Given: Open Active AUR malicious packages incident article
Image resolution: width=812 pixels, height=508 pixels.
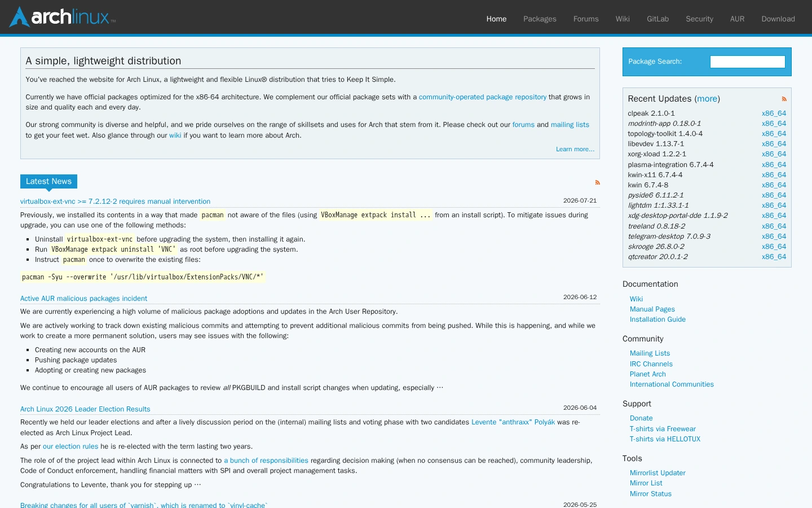Looking at the screenshot, I should (83, 299).
